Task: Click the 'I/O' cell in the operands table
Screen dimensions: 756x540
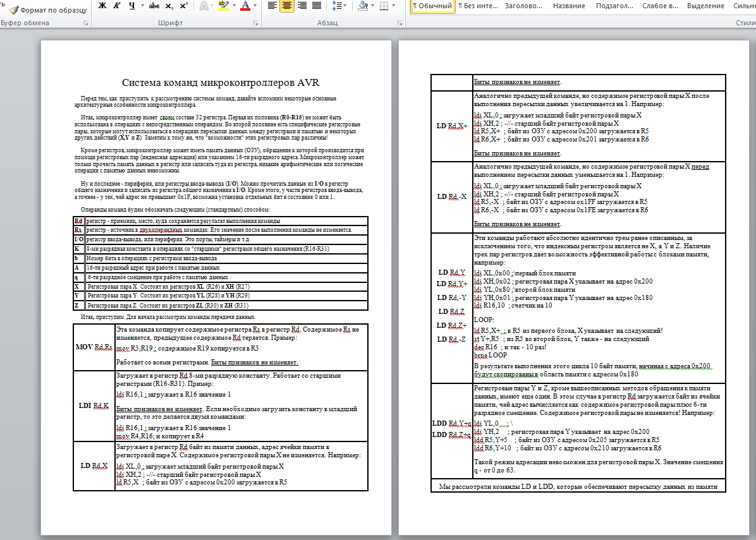Action: [x=78, y=239]
